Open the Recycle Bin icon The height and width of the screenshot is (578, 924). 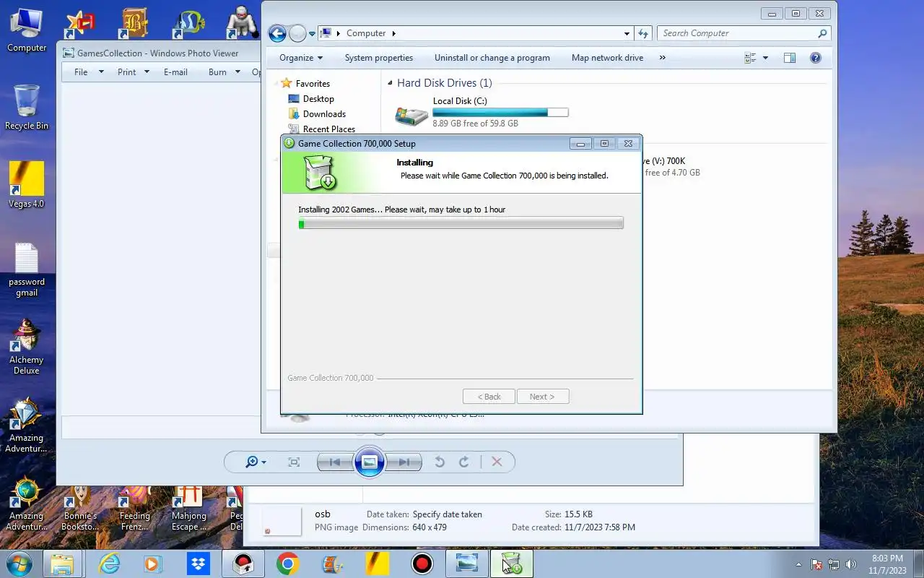(x=27, y=108)
